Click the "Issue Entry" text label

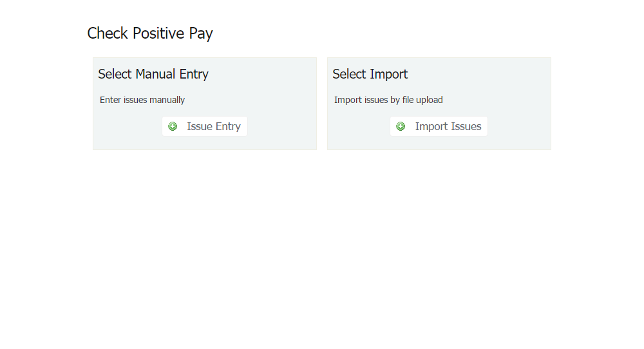pos(214,126)
